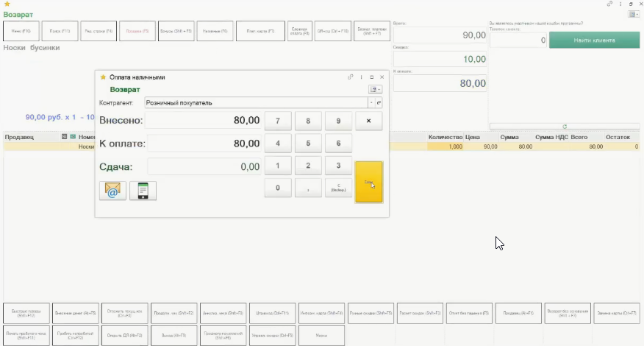Screen dimensions: 644x346
Task: Click the keypad × clear button
Action: 369,121
